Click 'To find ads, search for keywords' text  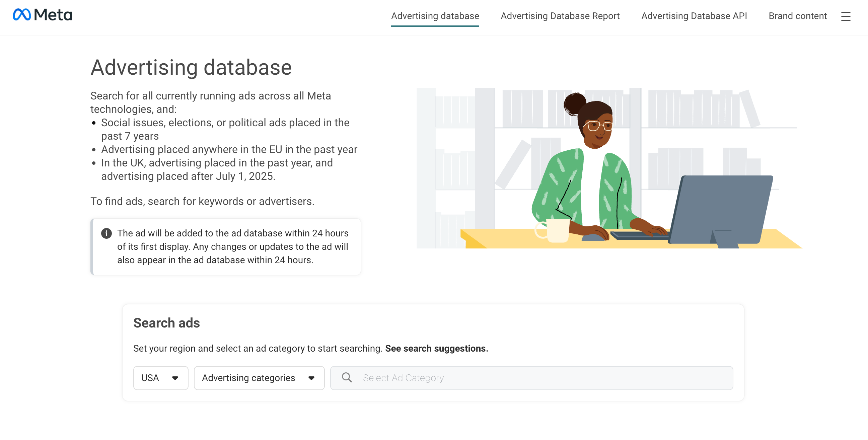202,201
